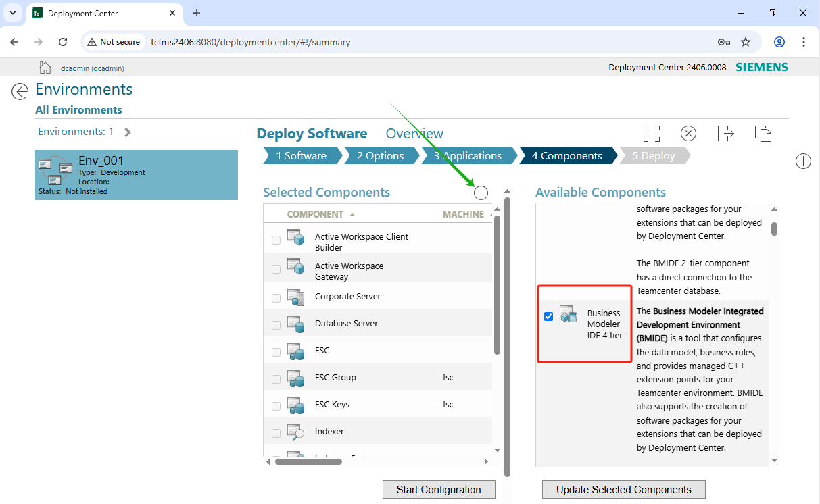Image resolution: width=820 pixels, height=504 pixels.
Task: Check the Active Workspace Gateway checkbox
Action: [x=276, y=269]
